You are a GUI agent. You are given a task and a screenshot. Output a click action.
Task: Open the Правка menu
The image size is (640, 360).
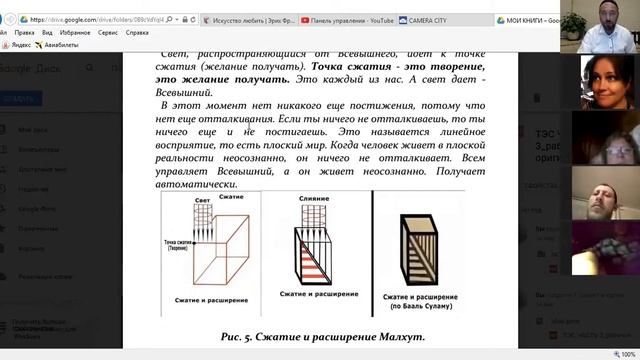point(24,33)
